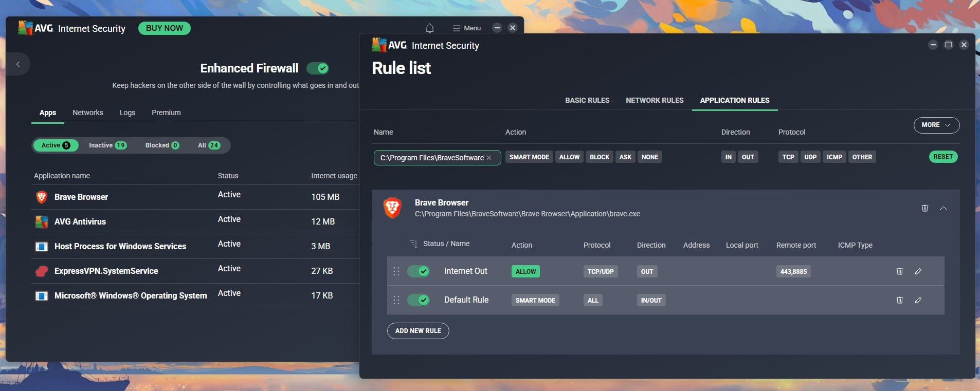This screenshot has height=391, width=980.
Task: Grab the drag handle of the Default Rule
Action: (x=396, y=300)
